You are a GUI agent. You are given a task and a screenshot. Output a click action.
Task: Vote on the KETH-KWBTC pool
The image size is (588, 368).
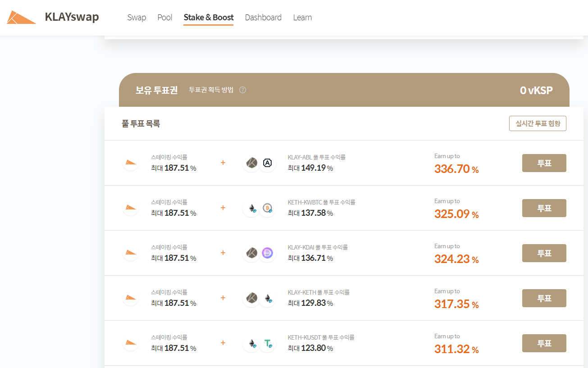tap(544, 208)
